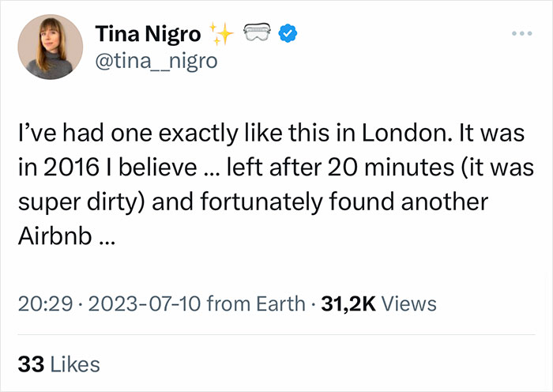Screen dimensions: 553x392
Task: Click the Views label
Action: (x=408, y=303)
